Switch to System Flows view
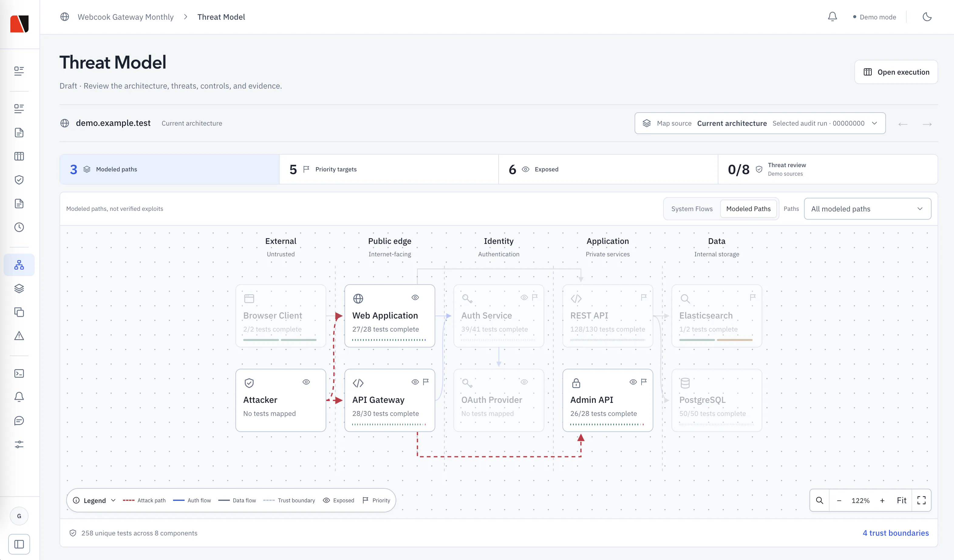The image size is (954, 560). (x=692, y=209)
